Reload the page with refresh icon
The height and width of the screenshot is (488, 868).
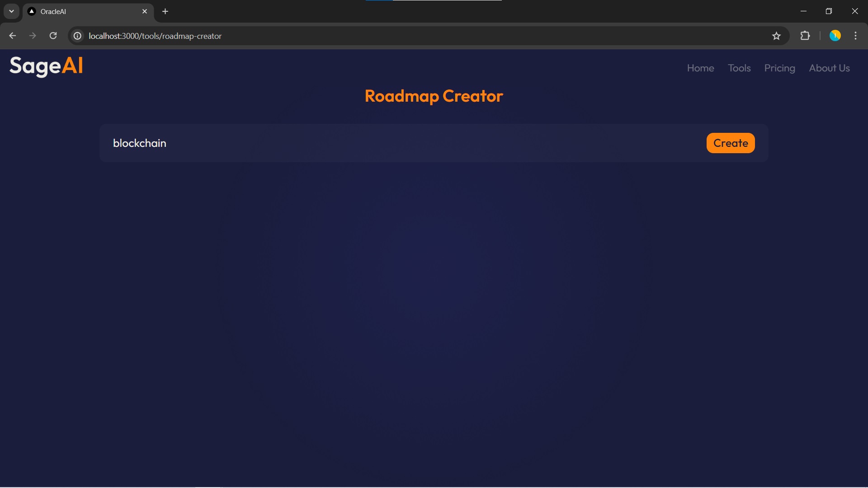click(53, 36)
